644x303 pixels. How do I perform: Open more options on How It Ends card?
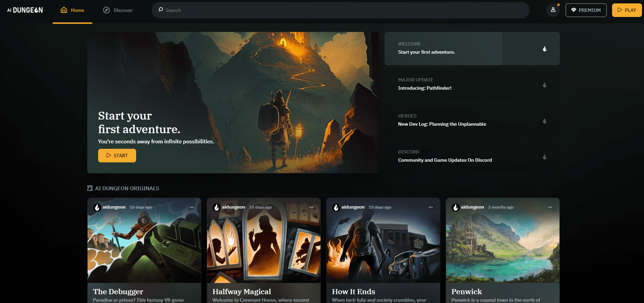(430, 207)
